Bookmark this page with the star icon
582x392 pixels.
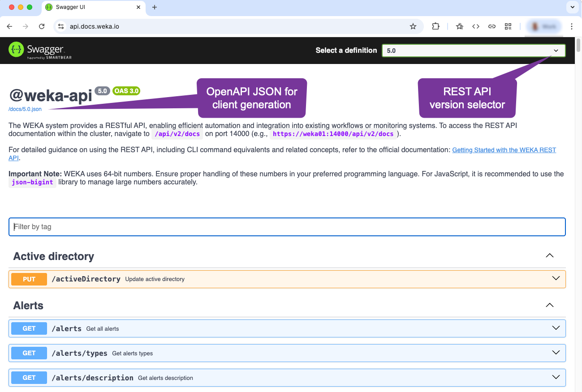pos(413,26)
